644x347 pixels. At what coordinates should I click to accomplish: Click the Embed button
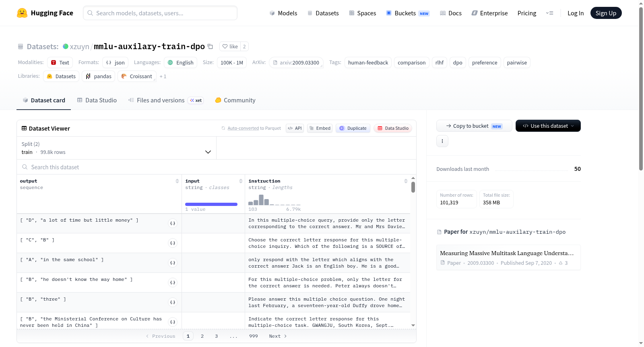click(x=320, y=128)
